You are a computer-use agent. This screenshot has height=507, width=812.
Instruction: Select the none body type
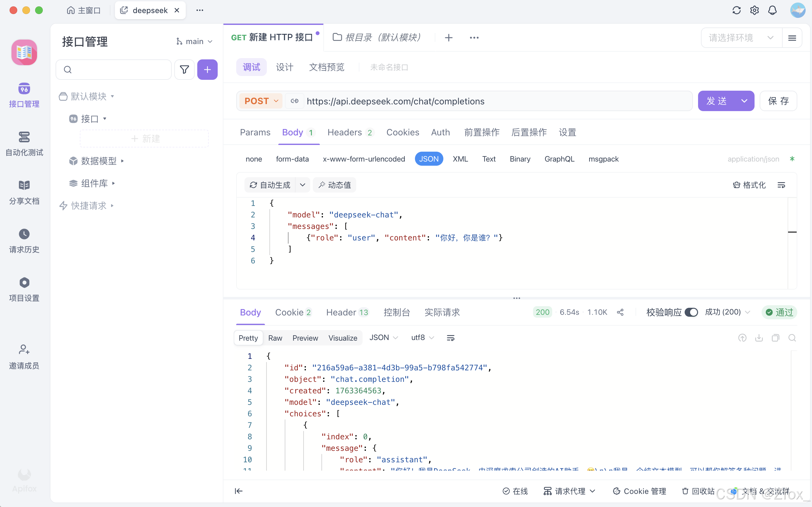point(254,159)
